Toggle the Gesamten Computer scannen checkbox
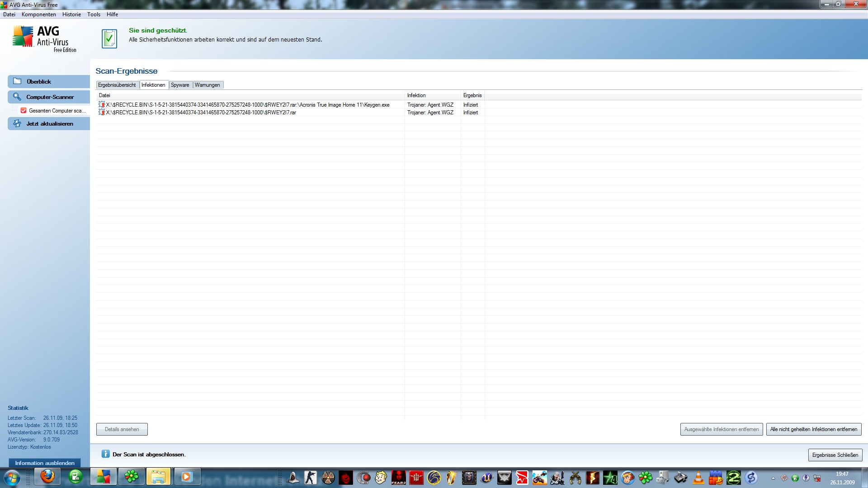The width and height of the screenshot is (868, 488). 24,110
